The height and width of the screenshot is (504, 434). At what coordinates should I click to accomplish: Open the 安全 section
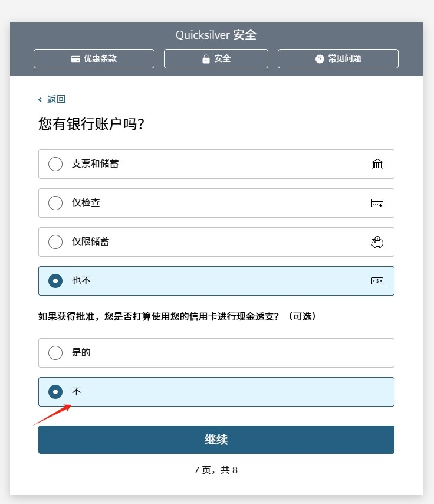point(216,58)
